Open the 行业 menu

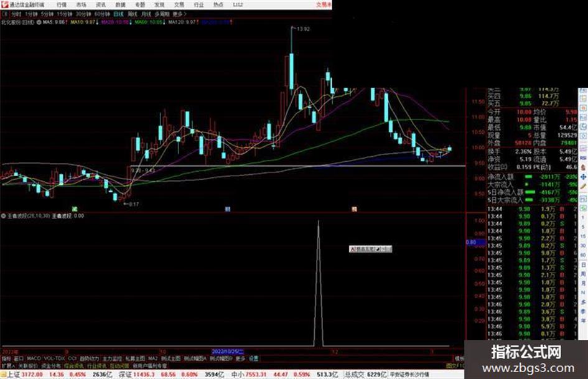(198, 5)
